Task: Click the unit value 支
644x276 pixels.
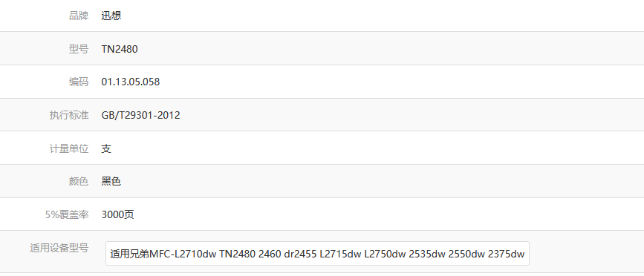Action: pyautogui.click(x=106, y=148)
